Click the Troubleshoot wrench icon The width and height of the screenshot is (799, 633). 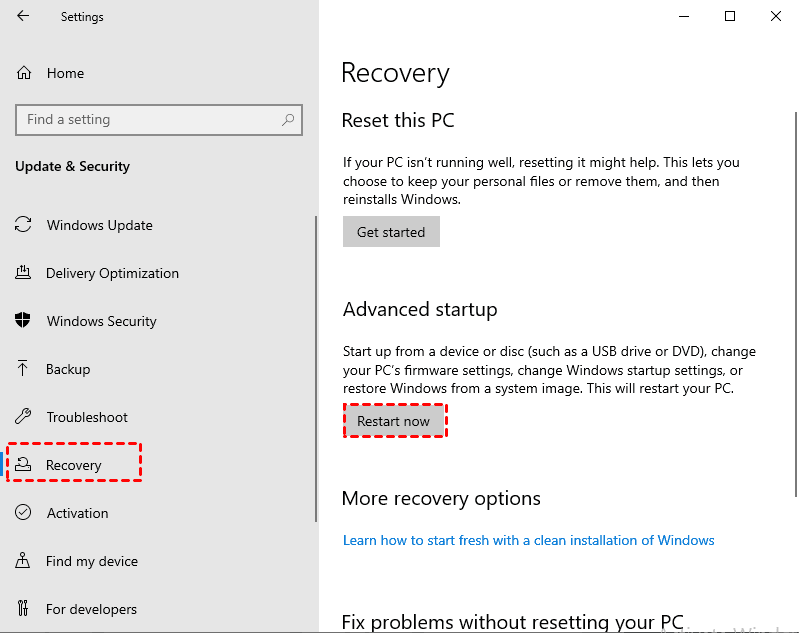[24, 417]
